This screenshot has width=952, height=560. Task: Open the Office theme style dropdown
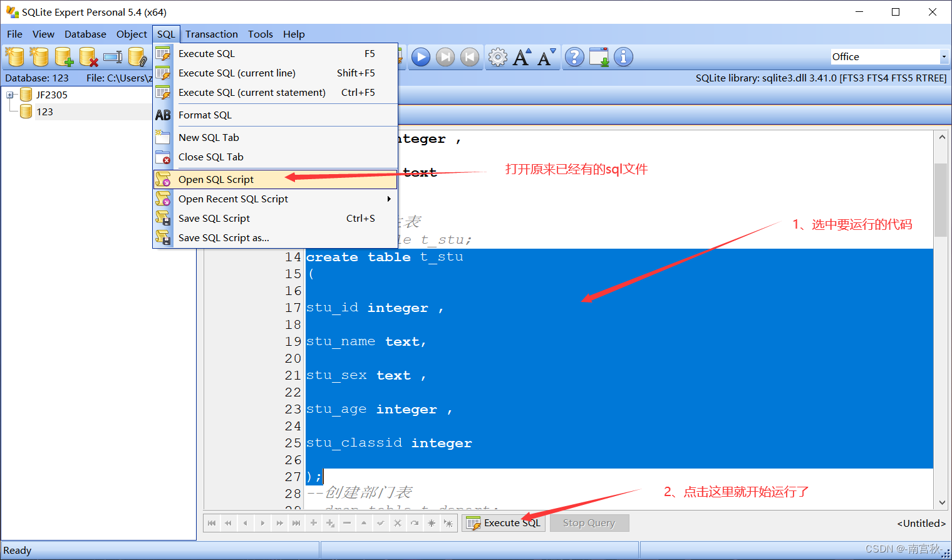tap(943, 56)
